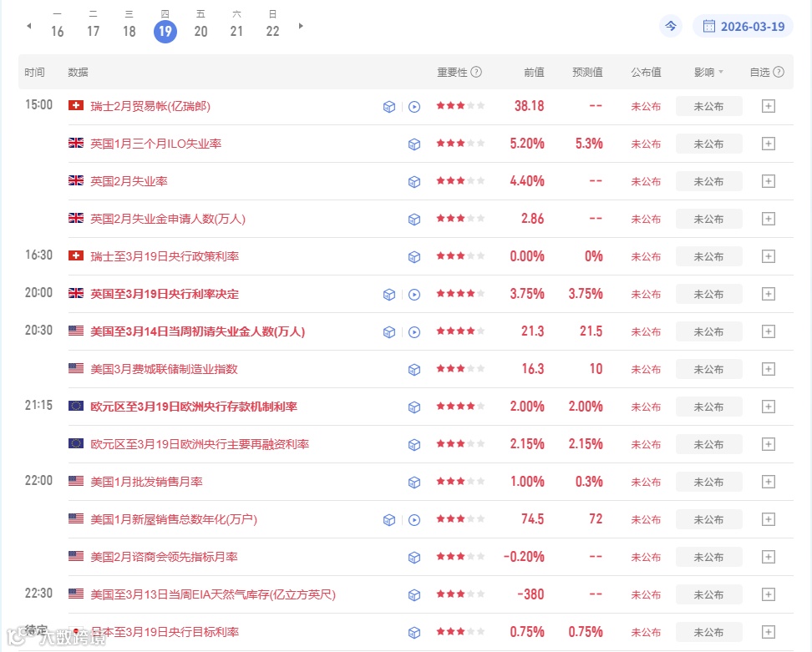Select the Sunday 22 date tab
Image resolution: width=812 pixels, height=652 pixels.
272,26
